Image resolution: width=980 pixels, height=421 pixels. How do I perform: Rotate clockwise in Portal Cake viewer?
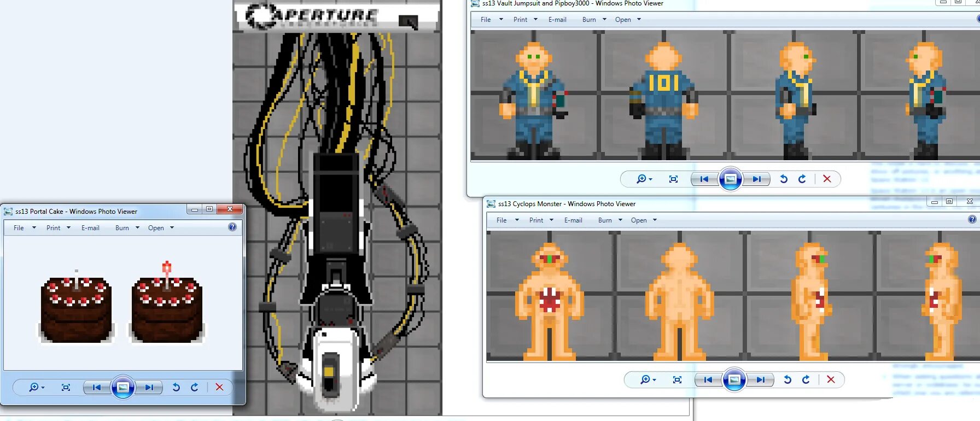tap(194, 387)
